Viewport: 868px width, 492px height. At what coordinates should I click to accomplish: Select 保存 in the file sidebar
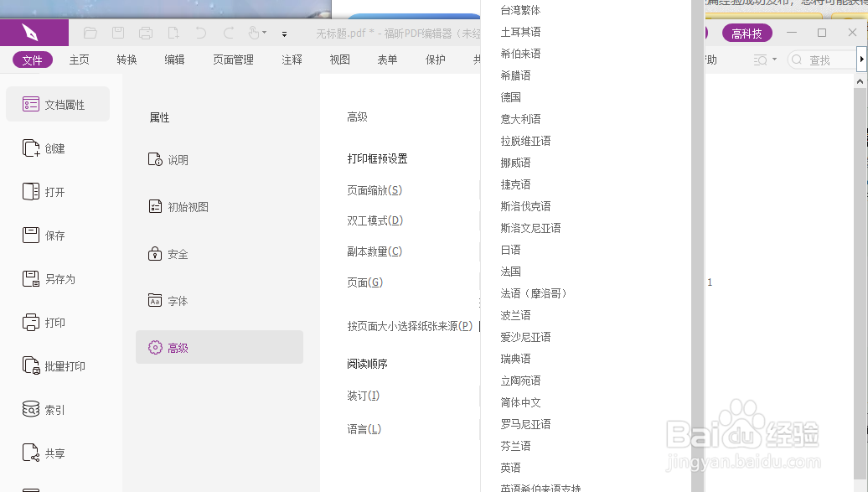44,236
